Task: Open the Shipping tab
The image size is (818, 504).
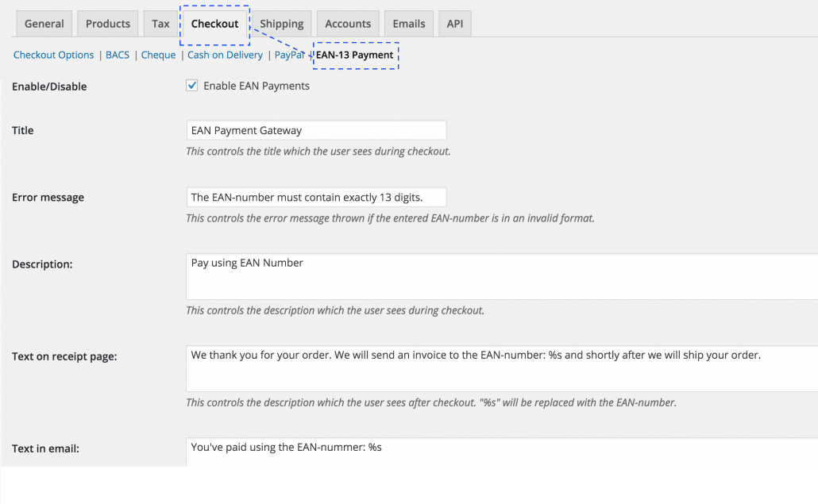Action: (x=282, y=24)
